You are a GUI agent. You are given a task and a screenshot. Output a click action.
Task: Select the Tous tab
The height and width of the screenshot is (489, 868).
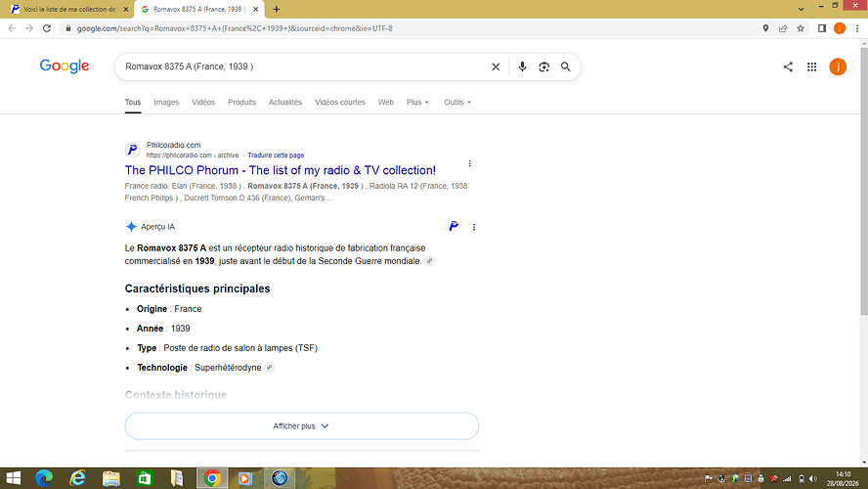pyautogui.click(x=133, y=103)
